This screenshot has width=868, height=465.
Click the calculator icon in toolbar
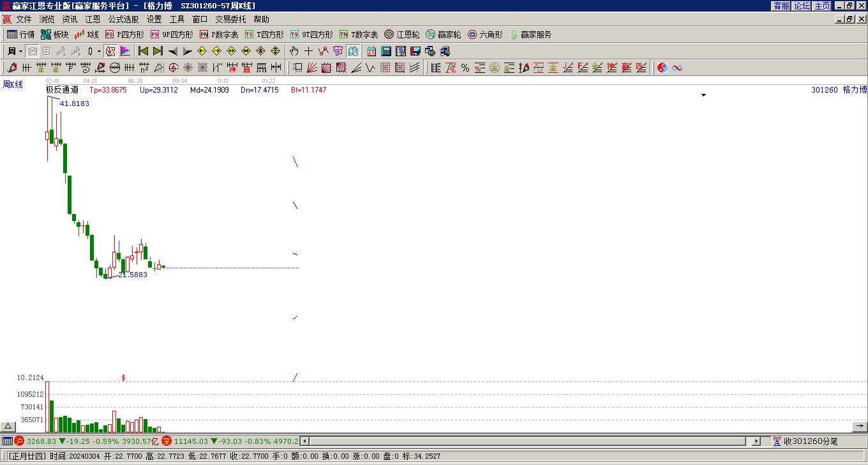386,51
